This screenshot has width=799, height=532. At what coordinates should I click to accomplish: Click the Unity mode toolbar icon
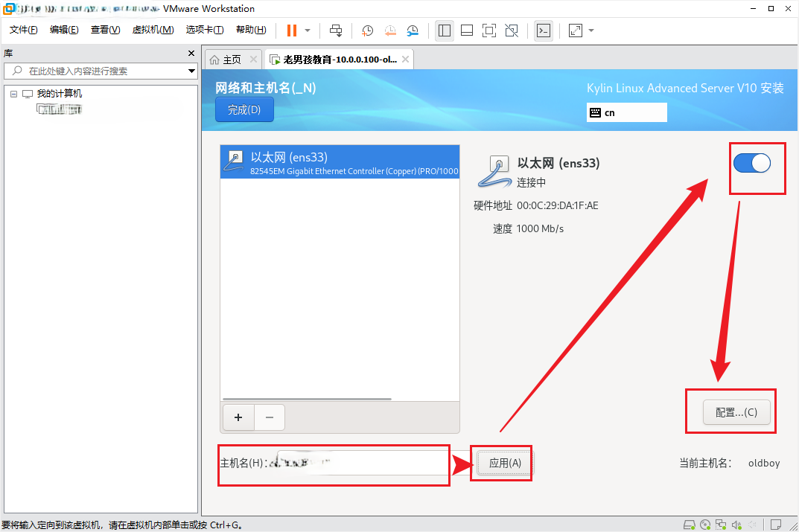pos(512,31)
